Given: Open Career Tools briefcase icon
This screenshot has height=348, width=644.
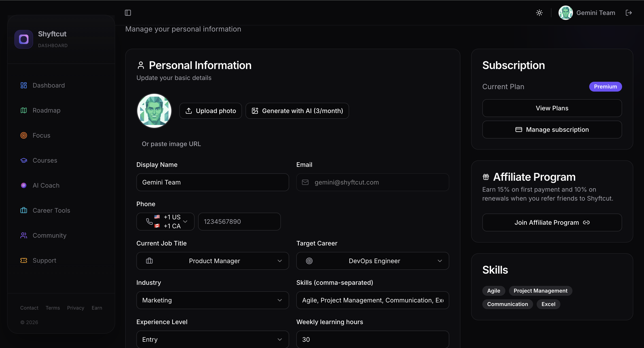Looking at the screenshot, I should click(x=24, y=210).
